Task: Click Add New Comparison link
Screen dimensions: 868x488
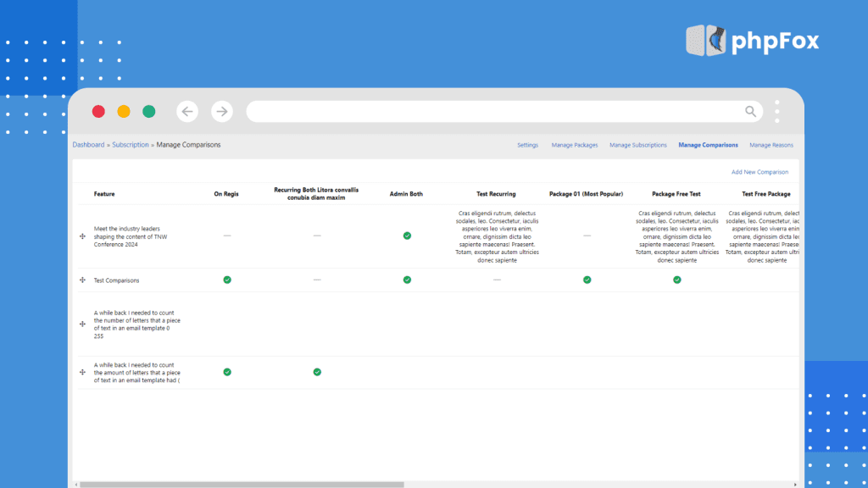Action: (x=759, y=172)
